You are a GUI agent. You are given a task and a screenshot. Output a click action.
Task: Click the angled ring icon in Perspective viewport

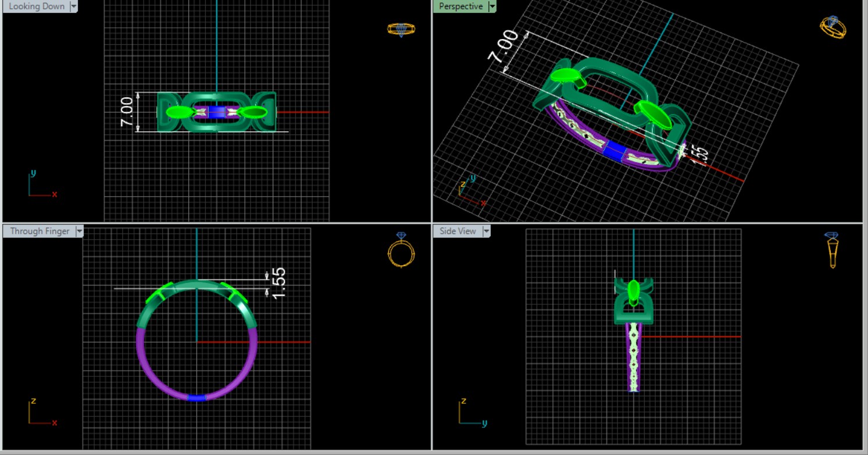(x=833, y=27)
